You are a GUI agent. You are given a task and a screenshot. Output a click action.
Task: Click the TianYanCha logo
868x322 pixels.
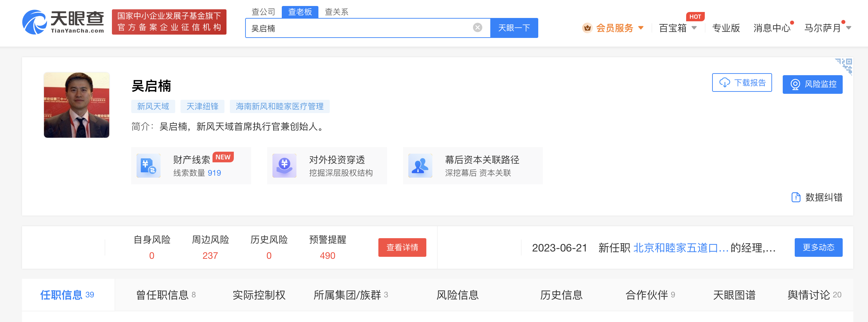(x=63, y=22)
